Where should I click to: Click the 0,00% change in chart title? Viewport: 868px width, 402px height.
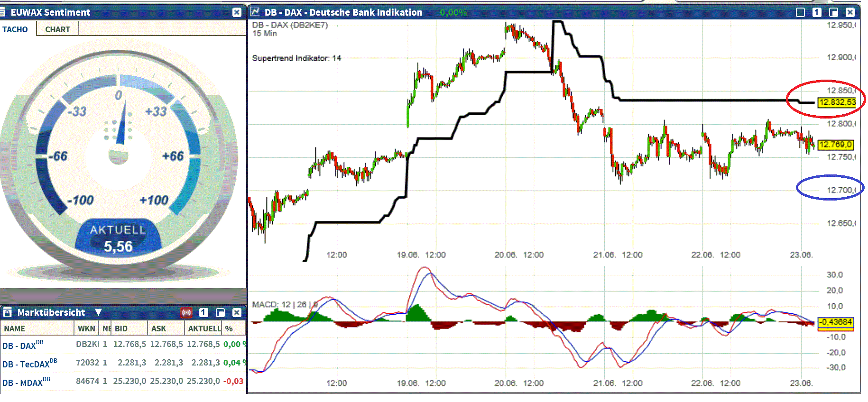pyautogui.click(x=453, y=12)
